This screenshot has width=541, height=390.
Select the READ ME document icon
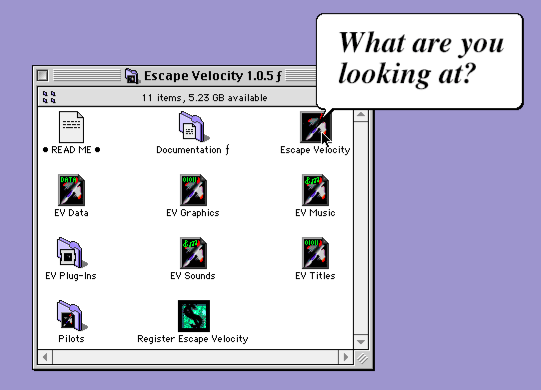(x=71, y=127)
